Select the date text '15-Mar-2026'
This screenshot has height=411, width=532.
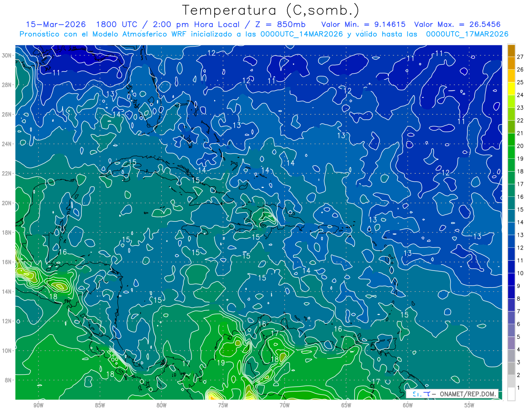(55, 24)
